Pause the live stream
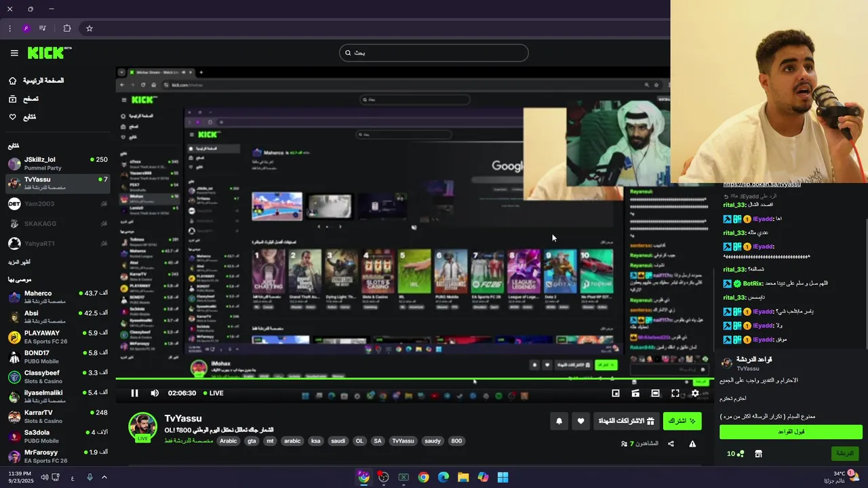The image size is (868, 488). point(134,393)
